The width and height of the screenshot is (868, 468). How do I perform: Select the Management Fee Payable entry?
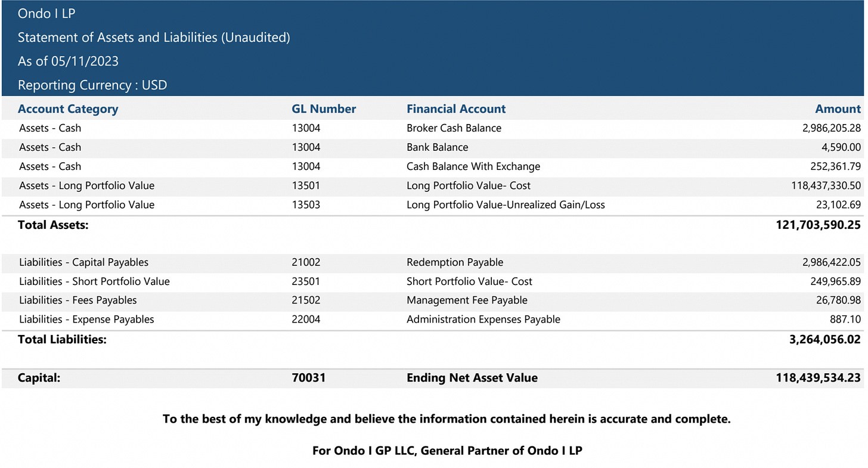467,300
